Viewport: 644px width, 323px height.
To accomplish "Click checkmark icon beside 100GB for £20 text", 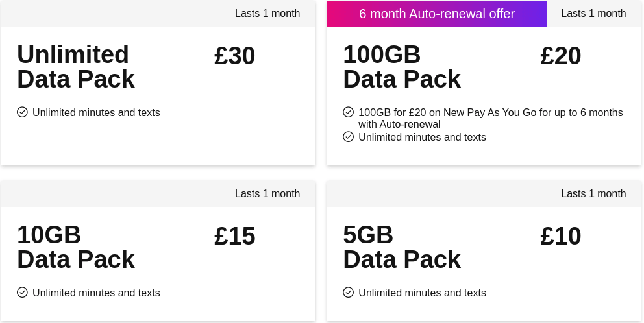I will (348, 112).
